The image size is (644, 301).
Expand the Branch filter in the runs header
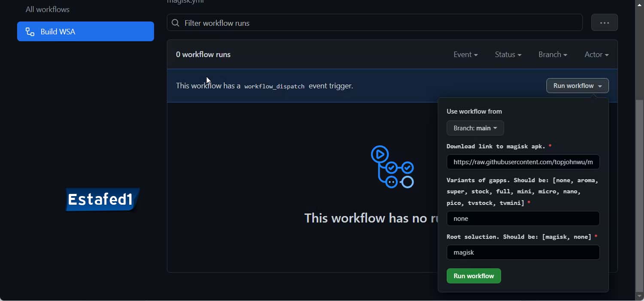point(553,55)
